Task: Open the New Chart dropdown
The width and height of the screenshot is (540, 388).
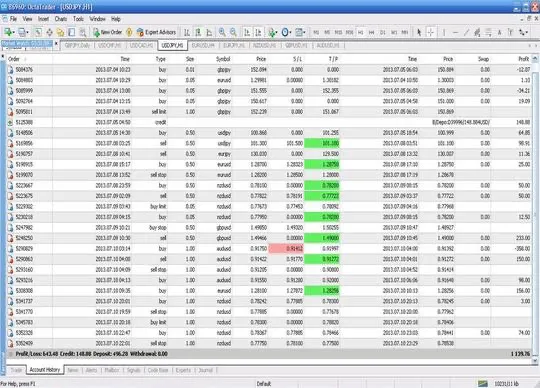Action: click(9, 32)
